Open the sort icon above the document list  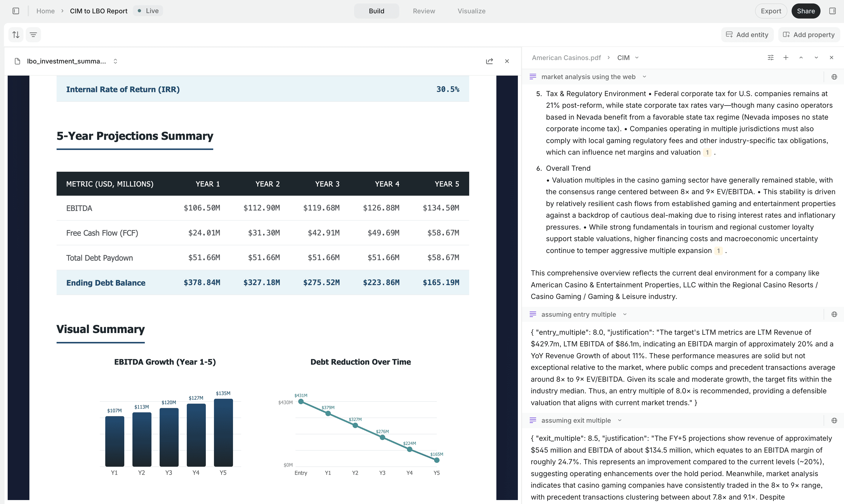(16, 34)
